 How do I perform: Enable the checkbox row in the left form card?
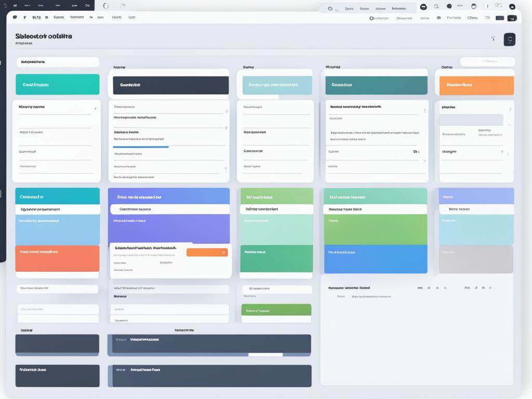pos(95,110)
